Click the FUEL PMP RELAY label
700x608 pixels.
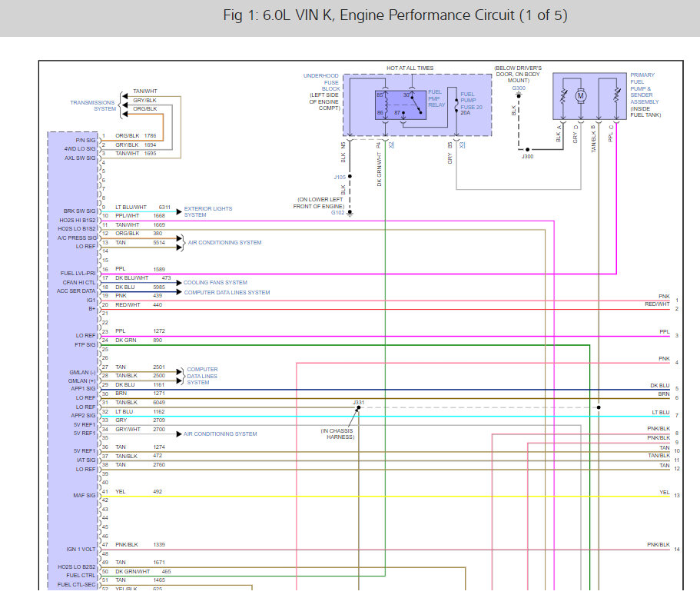(436, 98)
